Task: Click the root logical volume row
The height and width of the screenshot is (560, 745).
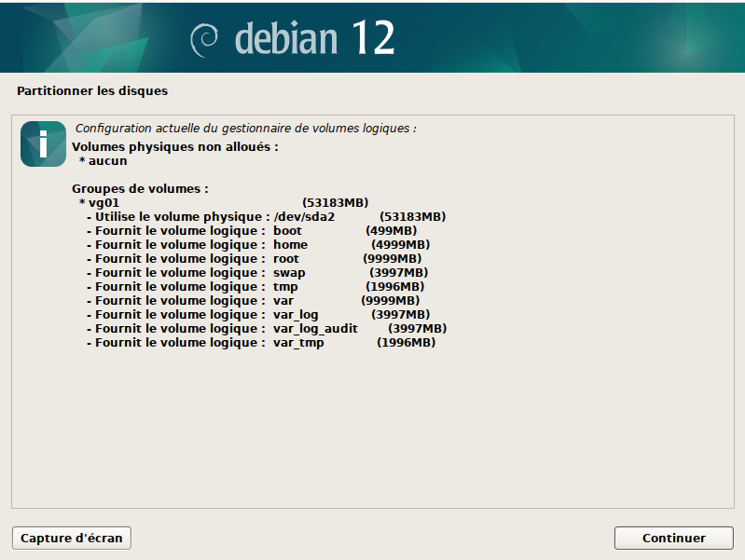Action: [x=255, y=259]
